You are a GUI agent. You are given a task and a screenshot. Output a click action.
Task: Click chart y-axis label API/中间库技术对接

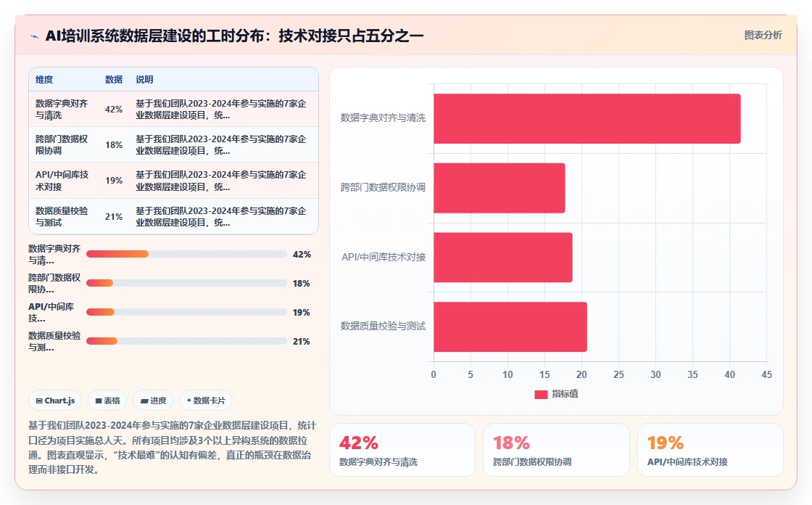384,257
